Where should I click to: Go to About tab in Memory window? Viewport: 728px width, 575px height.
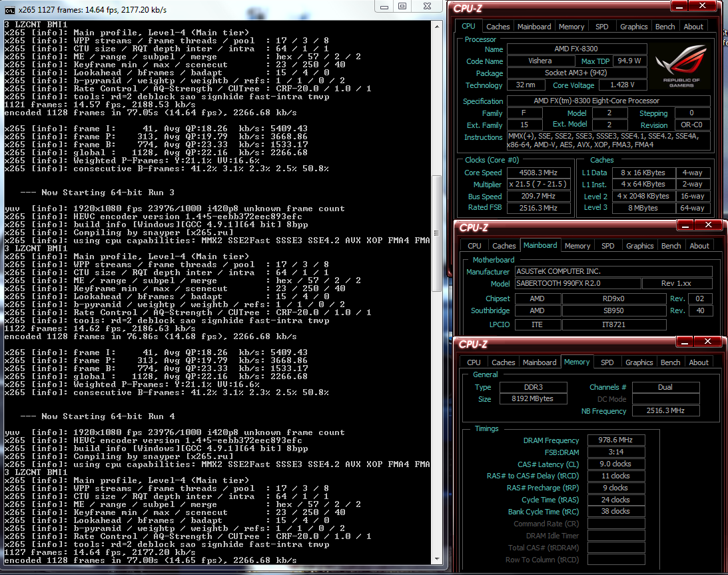(699, 362)
